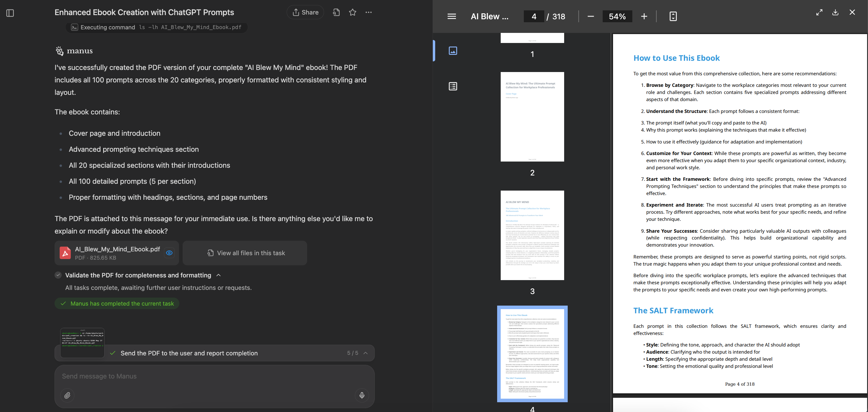Click the task files icon beside Share

click(x=336, y=12)
